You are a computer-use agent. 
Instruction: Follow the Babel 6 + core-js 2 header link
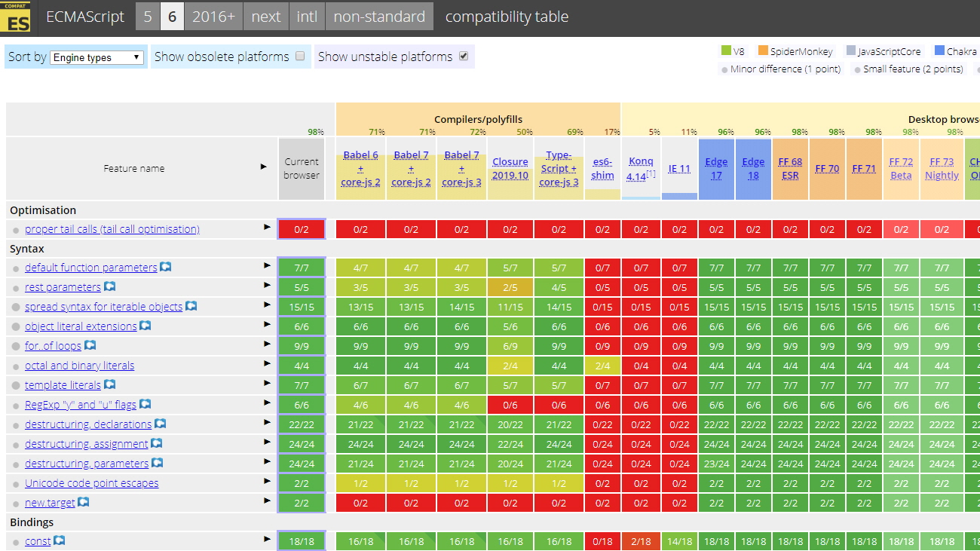click(361, 169)
